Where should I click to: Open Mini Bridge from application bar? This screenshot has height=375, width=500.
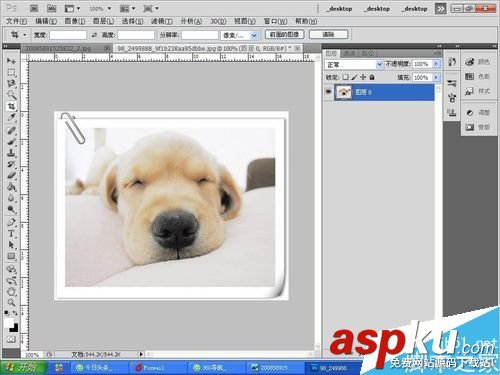tap(51, 8)
